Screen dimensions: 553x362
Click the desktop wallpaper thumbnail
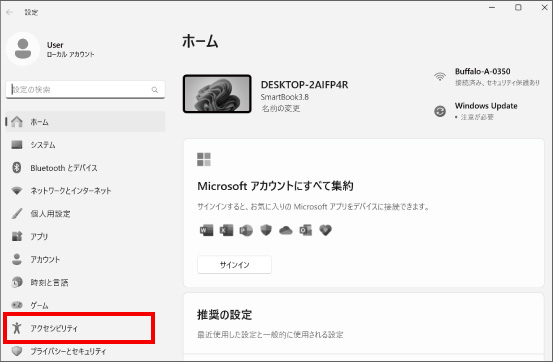coord(217,94)
